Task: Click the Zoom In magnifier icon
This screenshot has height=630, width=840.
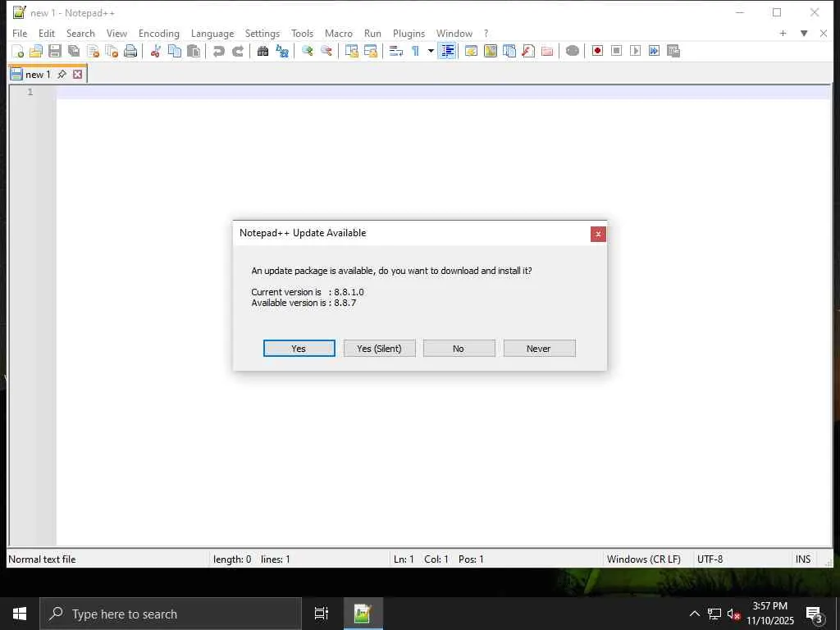Action: tap(307, 51)
